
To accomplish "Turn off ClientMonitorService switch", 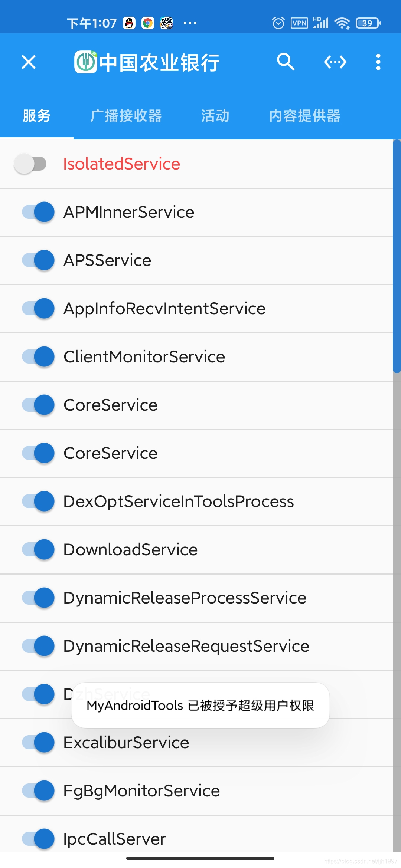I will coord(38,356).
